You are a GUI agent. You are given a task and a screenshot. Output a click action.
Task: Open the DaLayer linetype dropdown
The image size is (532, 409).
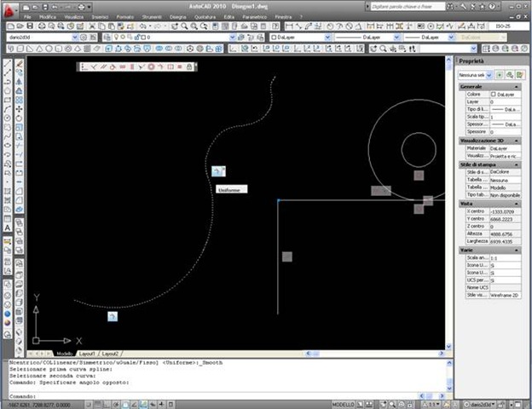(396, 37)
